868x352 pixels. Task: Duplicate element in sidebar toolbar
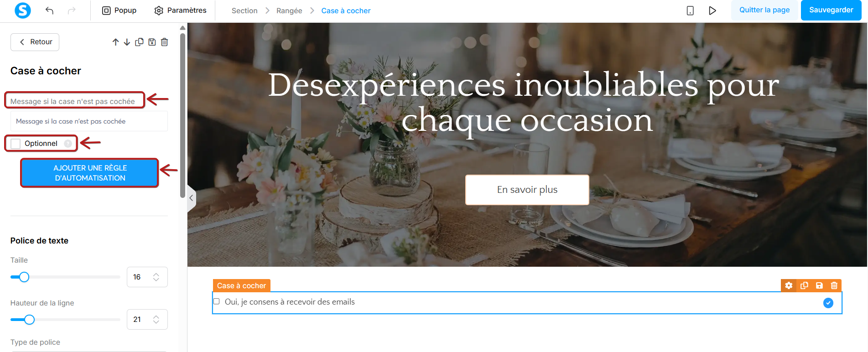click(140, 42)
